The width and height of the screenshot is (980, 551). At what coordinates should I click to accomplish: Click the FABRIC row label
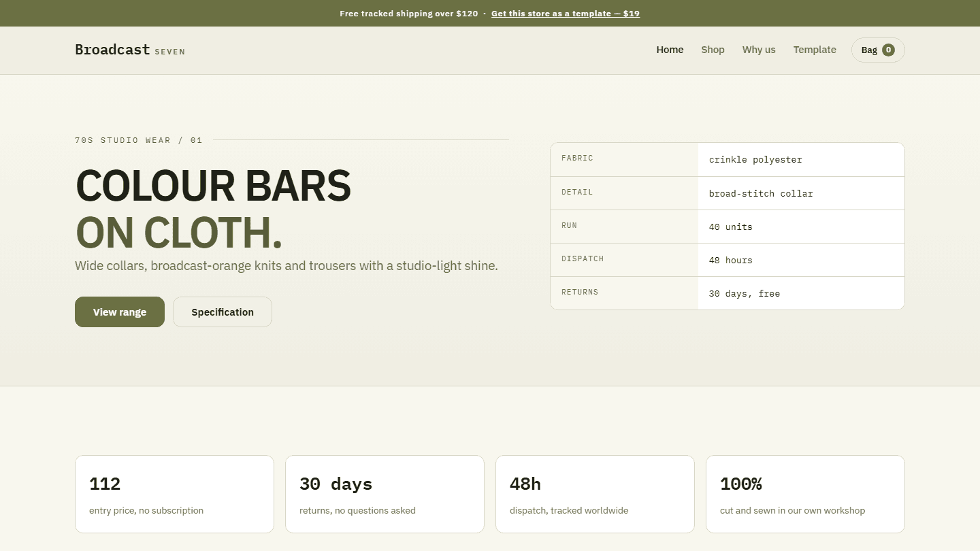[x=577, y=158]
